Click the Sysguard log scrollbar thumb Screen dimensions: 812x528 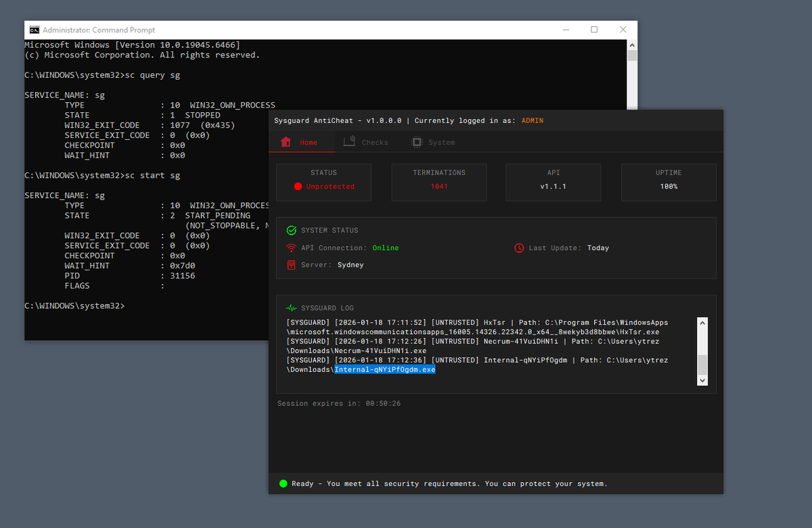(x=702, y=364)
